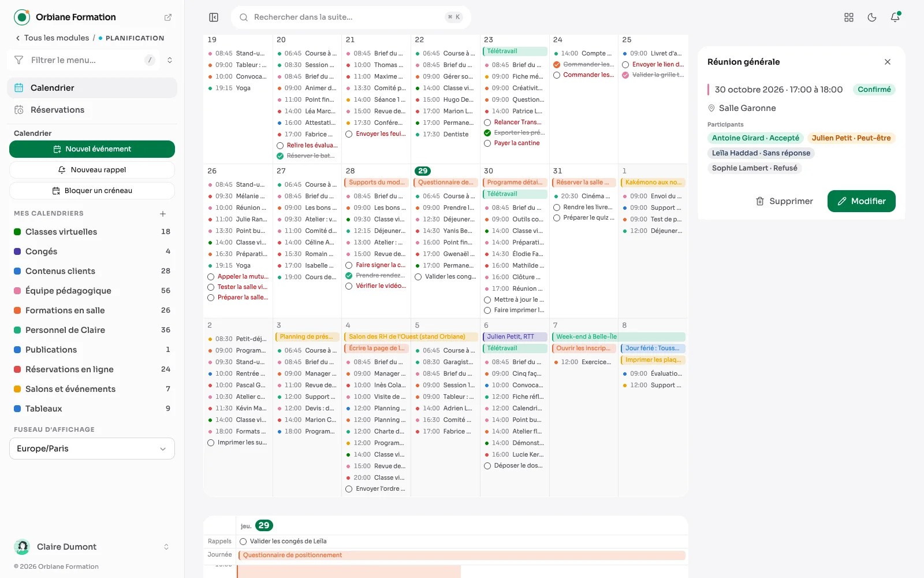Switch to dark mode moon icon
This screenshot has height=578, width=924.
click(872, 17)
